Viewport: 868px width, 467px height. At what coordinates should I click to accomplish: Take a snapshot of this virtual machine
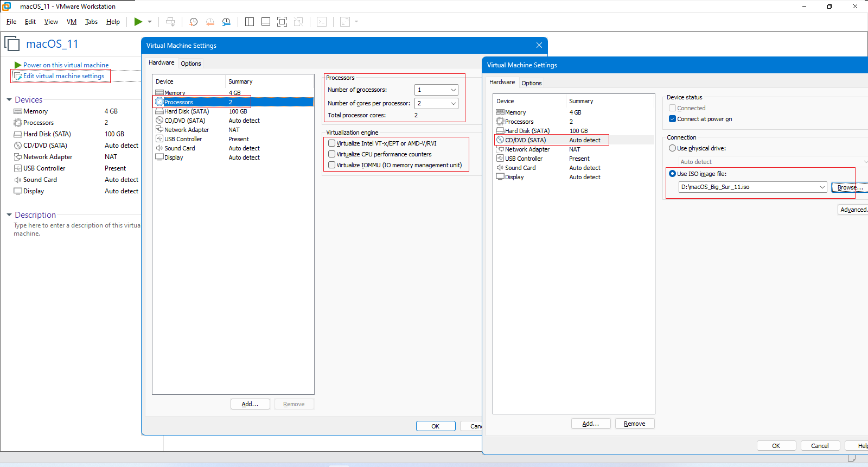pyautogui.click(x=193, y=22)
